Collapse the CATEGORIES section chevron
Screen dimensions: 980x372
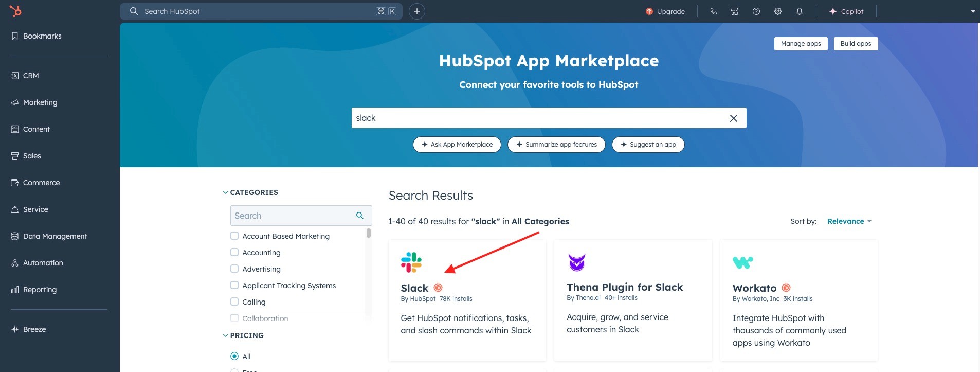(x=225, y=192)
